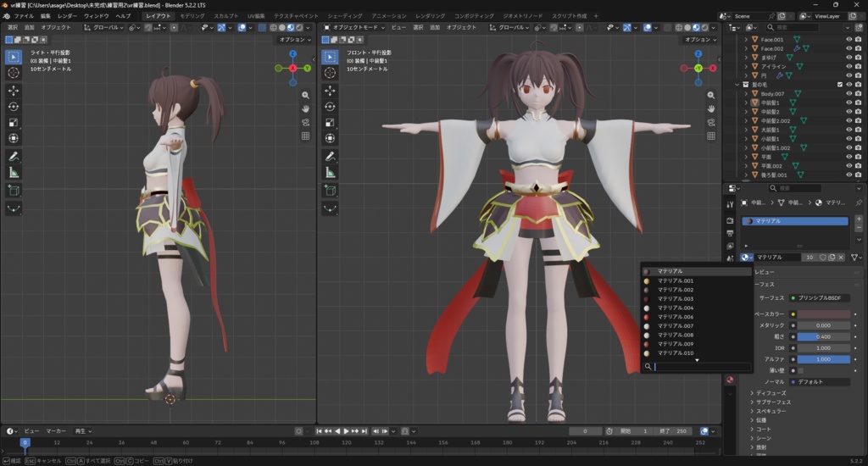Toggle proportional editing in left viewport header

174,27
